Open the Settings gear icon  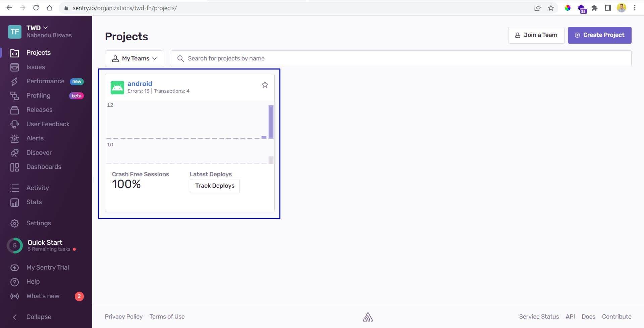[14, 223]
